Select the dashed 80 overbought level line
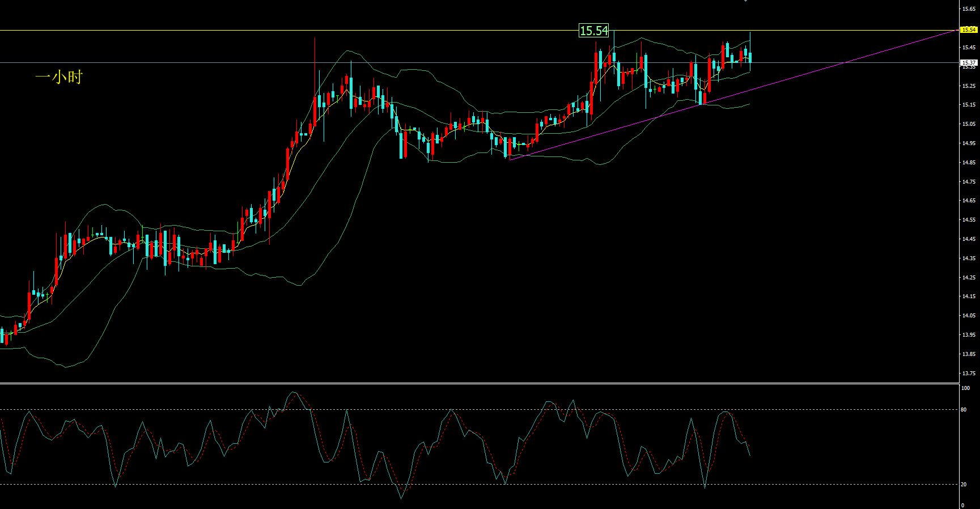The image size is (980, 509). [480, 410]
